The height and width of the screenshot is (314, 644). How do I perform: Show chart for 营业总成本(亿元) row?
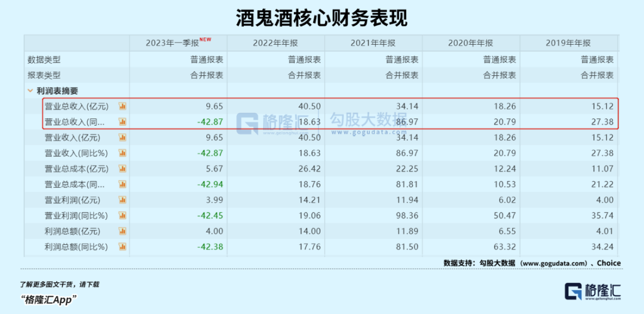pyautogui.click(x=122, y=169)
